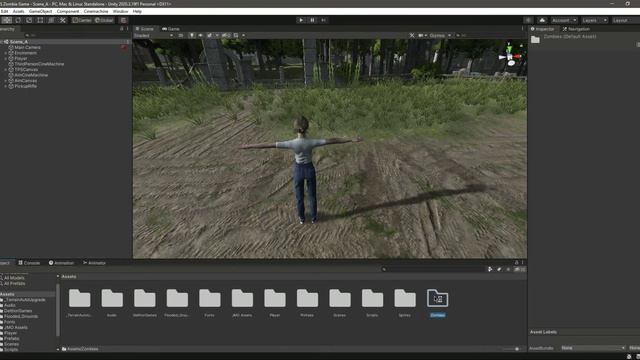Expand the Player object in Hierarchy
The width and height of the screenshot is (640, 360).
tap(6, 58)
